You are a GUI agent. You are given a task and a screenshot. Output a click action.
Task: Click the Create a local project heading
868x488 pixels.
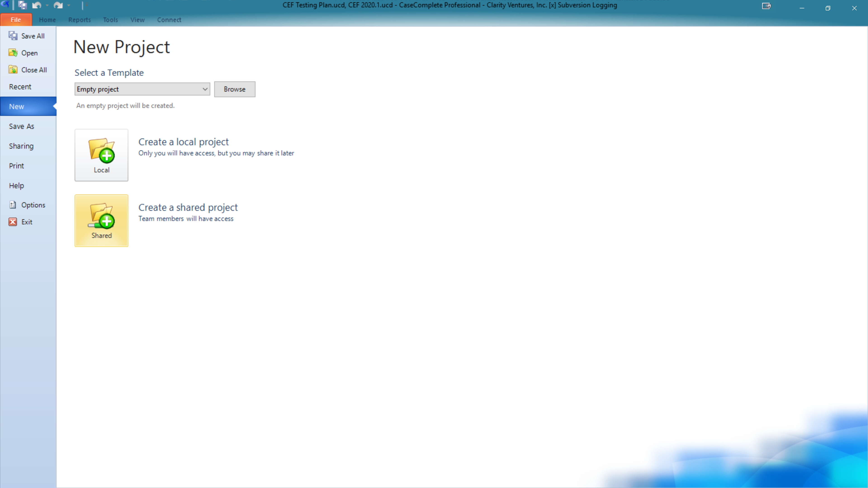[183, 142]
